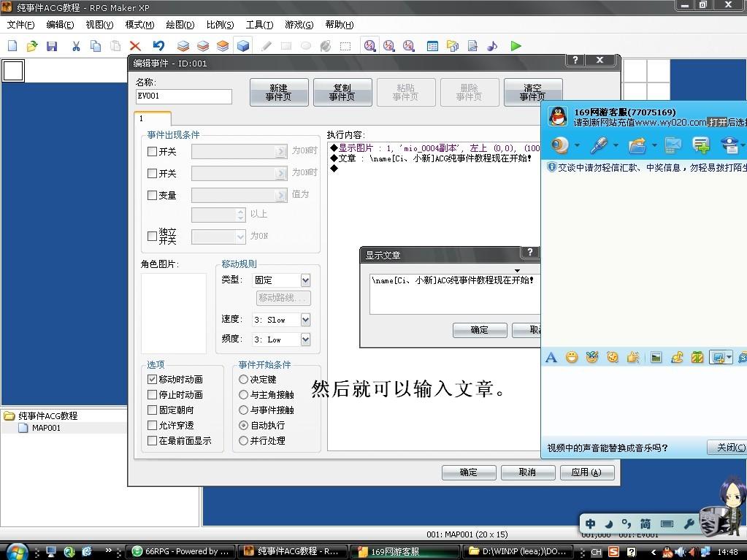747x560 pixels.
Task: Open the 工具(T) menu
Action: click(x=260, y=25)
